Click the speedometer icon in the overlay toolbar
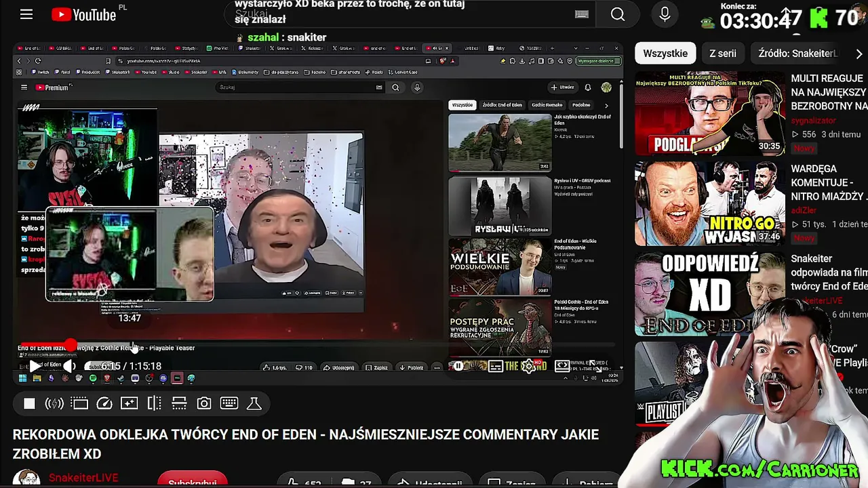 [104, 404]
